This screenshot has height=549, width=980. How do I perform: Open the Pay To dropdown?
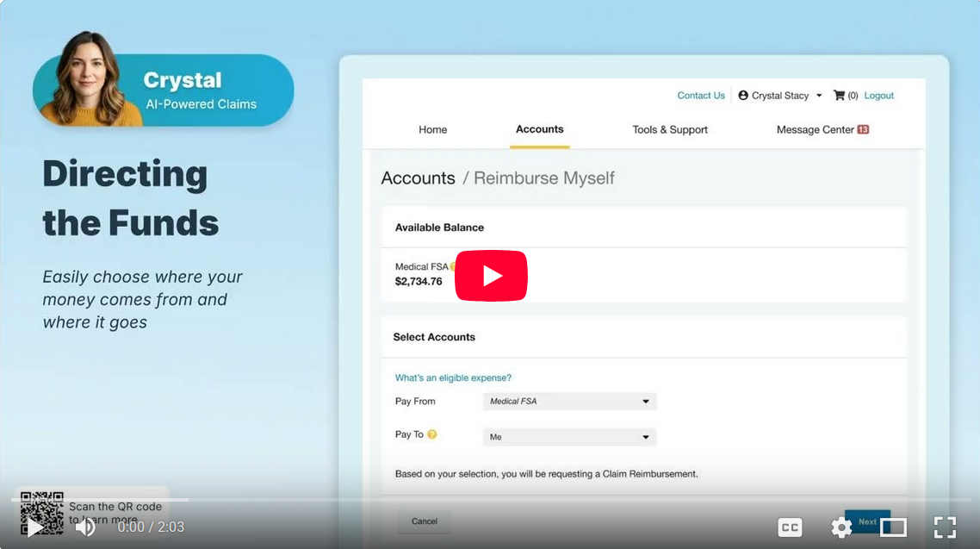[569, 438]
